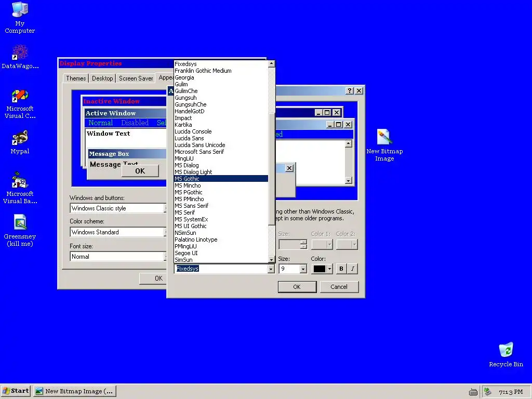This screenshot has width=532, height=399.
Task: Click the system tray icon beside clock
Action: click(x=487, y=392)
